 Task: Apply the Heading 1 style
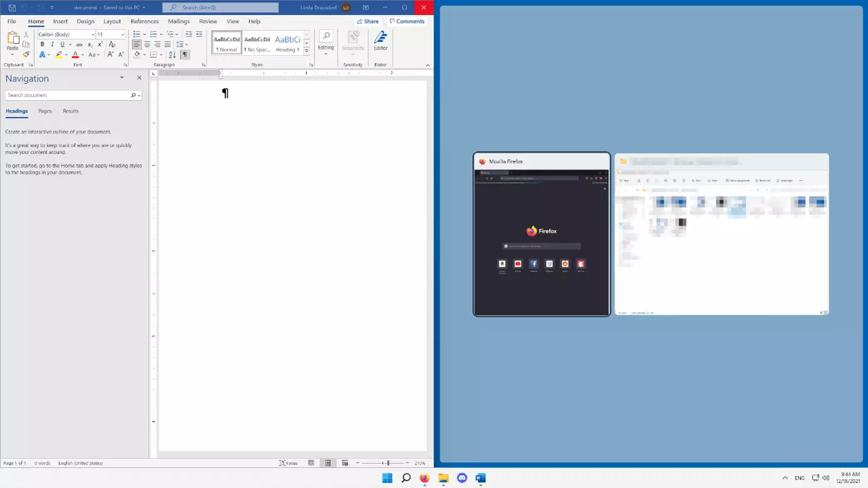[x=287, y=42]
